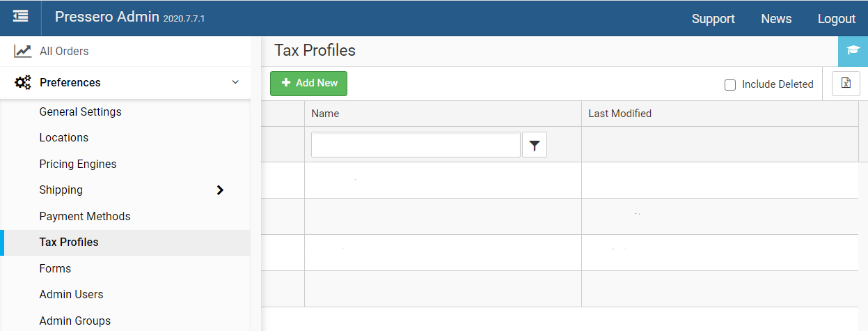Viewport: 868px width, 331px height.
Task: Expand the Shipping submenu arrow
Action: (x=220, y=190)
